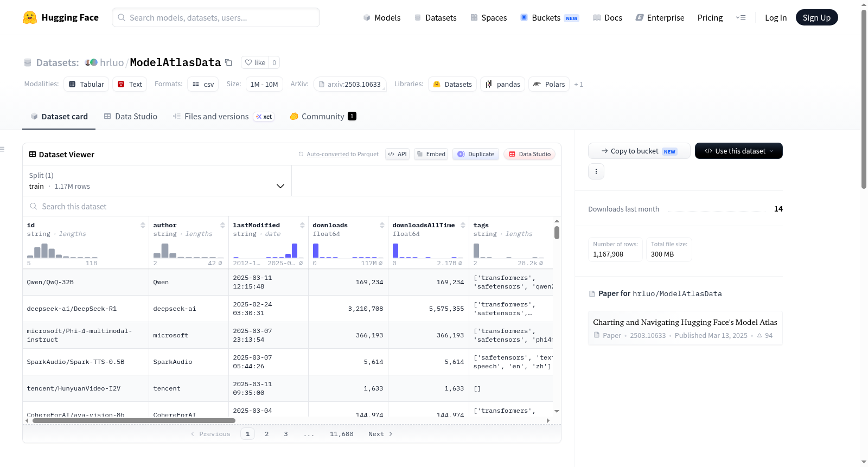Expand the extra navigation menu icon
The image size is (868, 467).
pos(741,18)
